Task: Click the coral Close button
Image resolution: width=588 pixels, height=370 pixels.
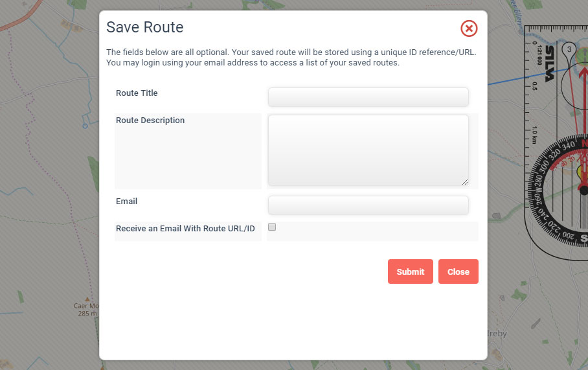Action: tap(458, 272)
